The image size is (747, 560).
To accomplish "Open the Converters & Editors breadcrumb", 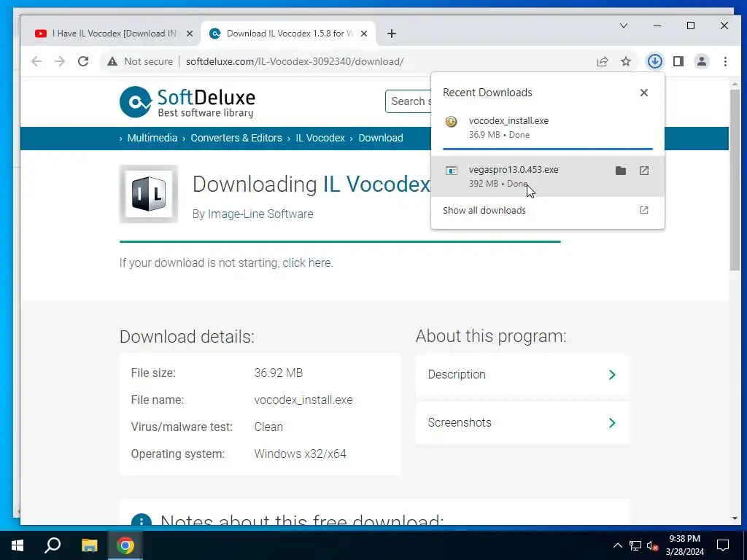I will (x=236, y=138).
